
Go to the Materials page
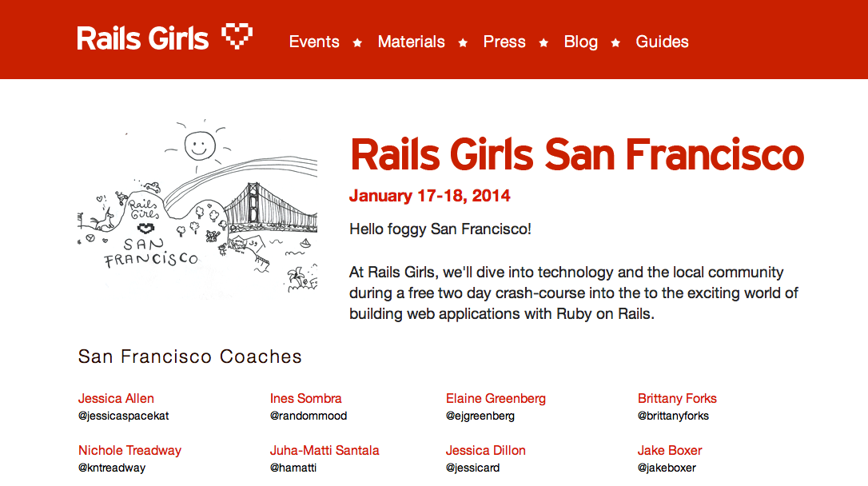coord(411,42)
